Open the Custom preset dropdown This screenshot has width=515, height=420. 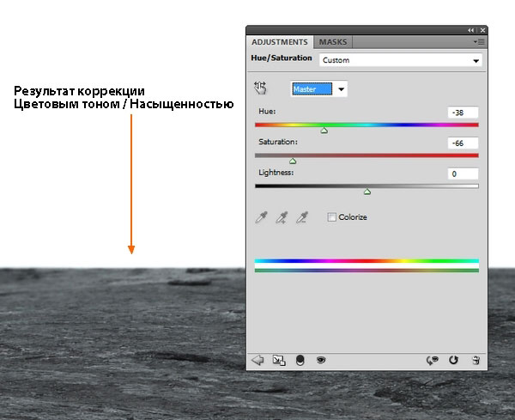[x=400, y=60]
